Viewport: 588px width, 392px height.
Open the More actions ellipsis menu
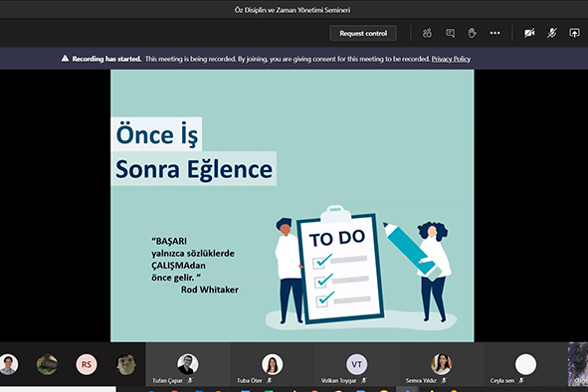pos(495,33)
